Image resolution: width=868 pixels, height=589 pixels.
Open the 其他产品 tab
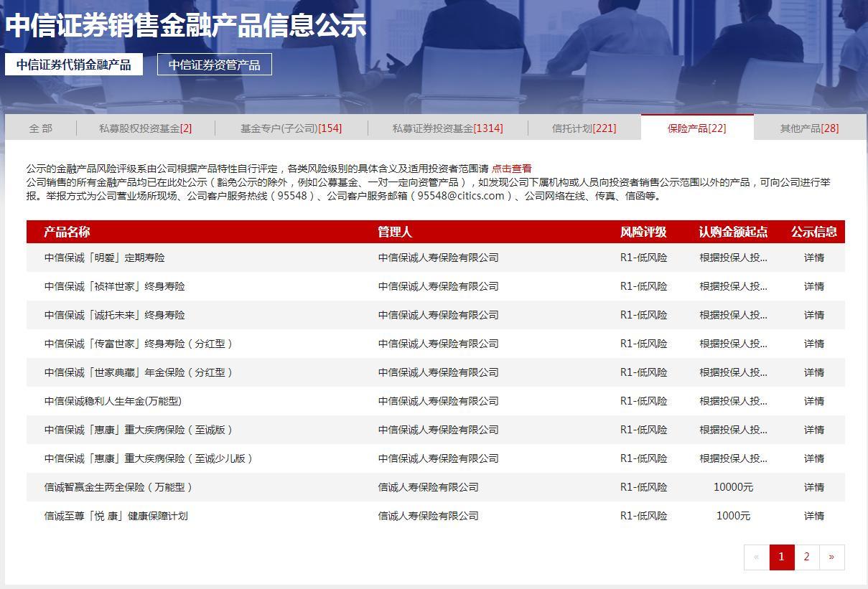[809, 128]
